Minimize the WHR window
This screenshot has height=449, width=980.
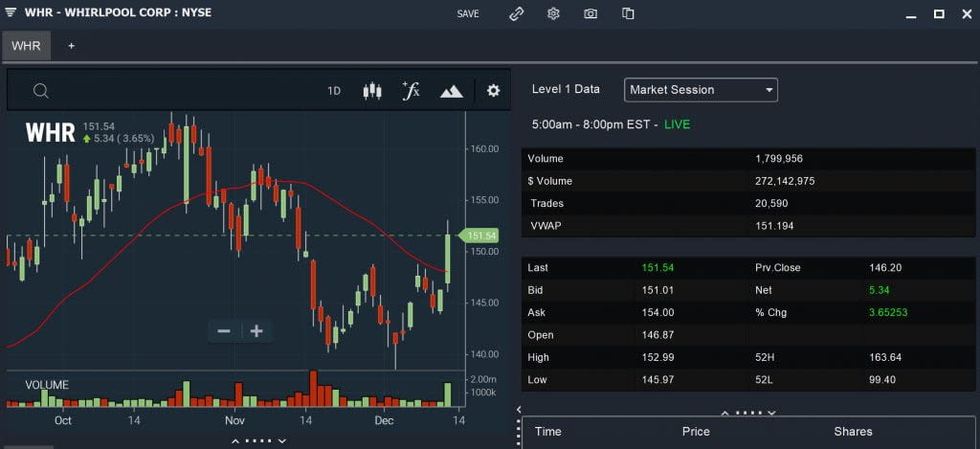911,15
